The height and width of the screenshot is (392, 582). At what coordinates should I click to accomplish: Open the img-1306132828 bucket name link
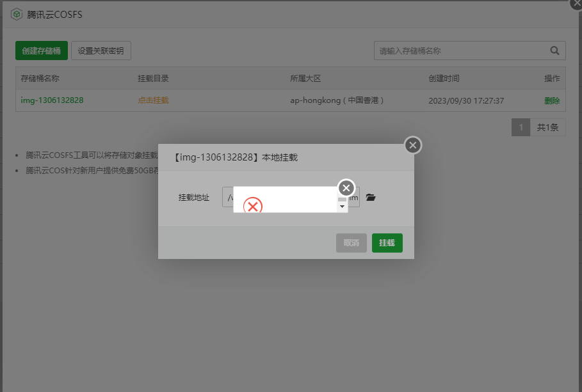pyautogui.click(x=51, y=100)
